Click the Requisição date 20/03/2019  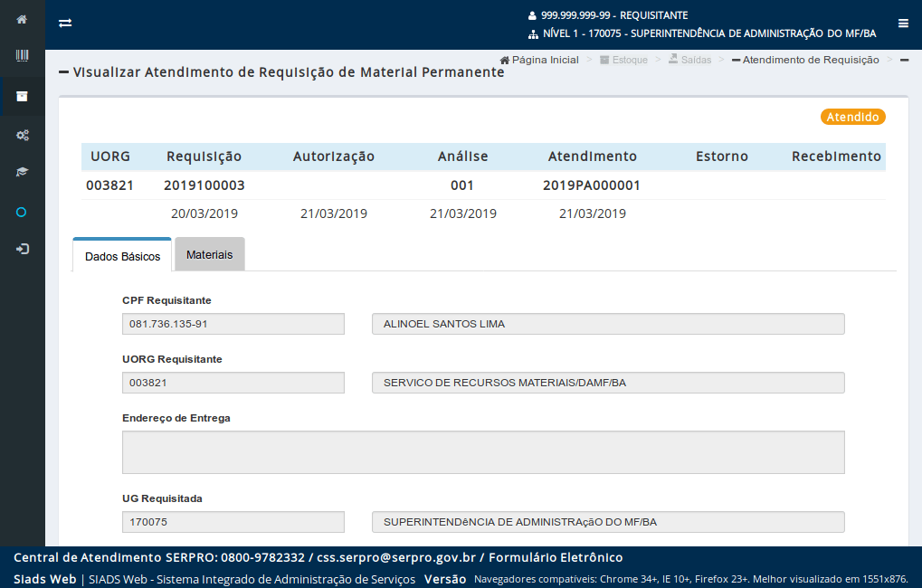[x=204, y=213]
